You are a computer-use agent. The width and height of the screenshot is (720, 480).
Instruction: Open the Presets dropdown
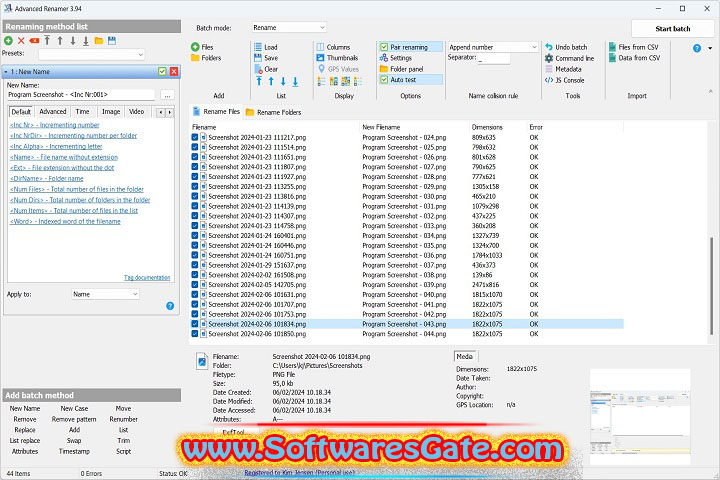pyautogui.click(x=91, y=55)
